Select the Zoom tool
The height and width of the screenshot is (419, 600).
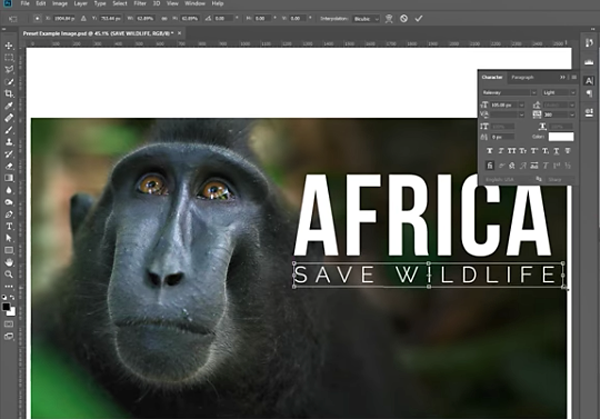point(9,274)
